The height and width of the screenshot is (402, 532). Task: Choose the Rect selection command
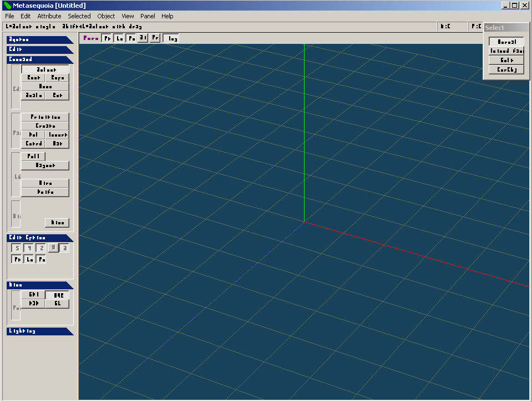tap(33, 78)
